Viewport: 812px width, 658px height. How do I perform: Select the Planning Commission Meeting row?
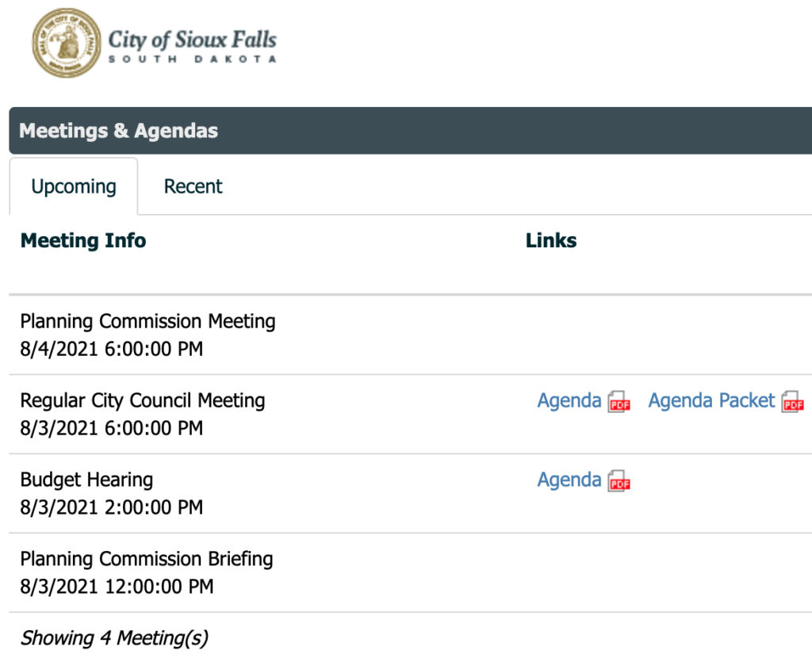click(410, 335)
